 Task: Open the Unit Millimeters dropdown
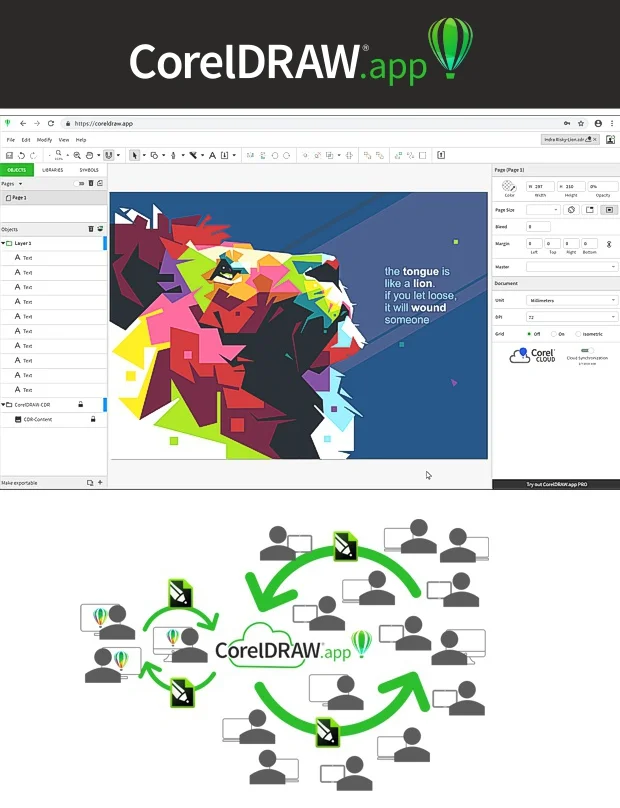coord(572,300)
